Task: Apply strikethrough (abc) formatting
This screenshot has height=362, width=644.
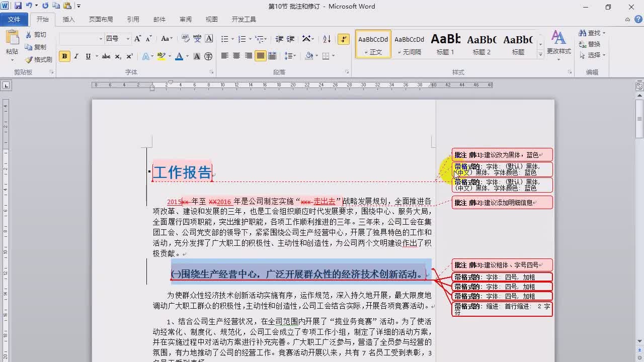Action: tap(106, 56)
